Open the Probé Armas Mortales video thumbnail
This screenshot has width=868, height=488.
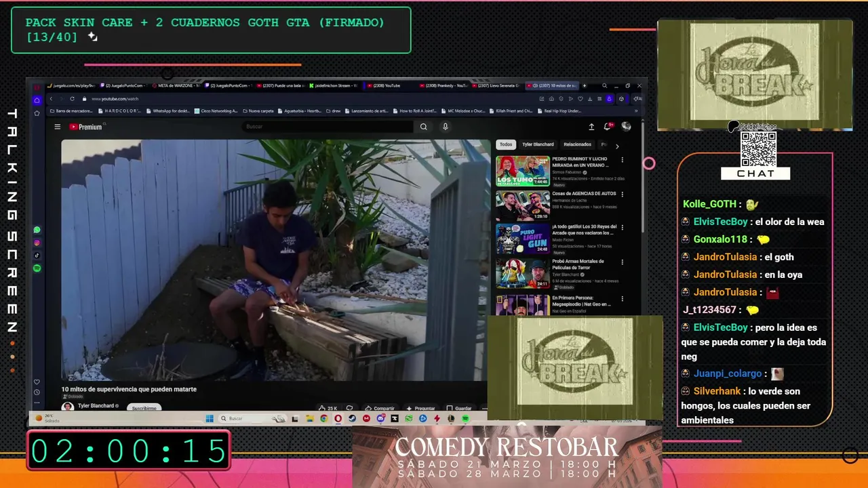coord(523,273)
